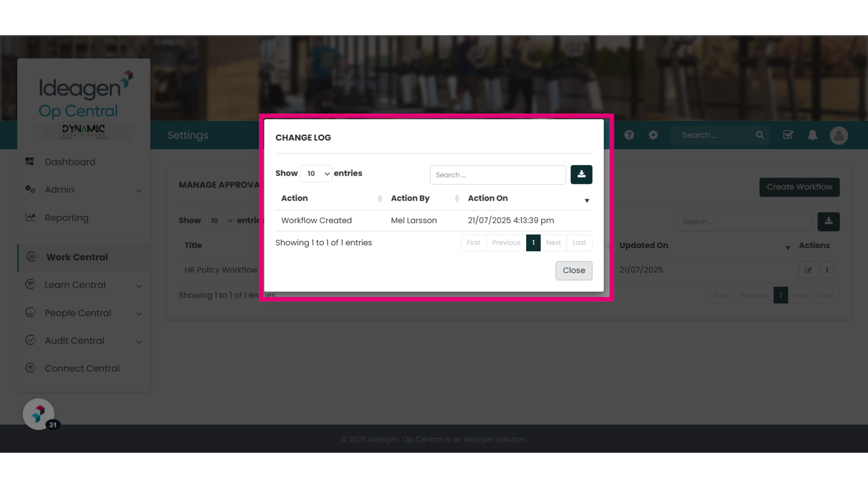Open People Central menu item

point(78,313)
